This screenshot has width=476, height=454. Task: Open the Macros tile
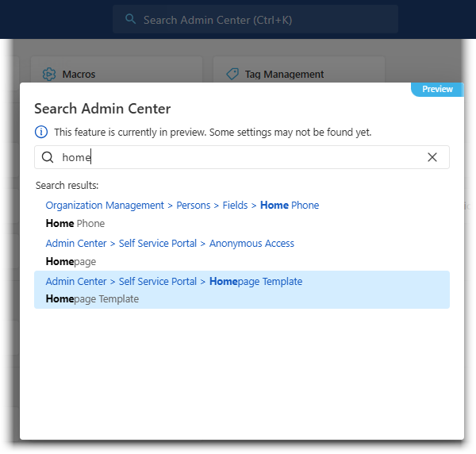(x=116, y=74)
